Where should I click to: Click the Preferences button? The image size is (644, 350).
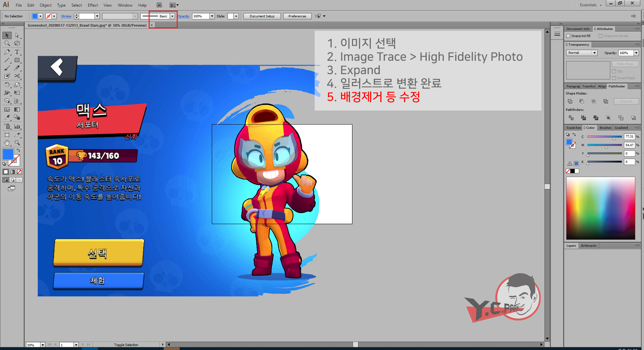coord(297,16)
